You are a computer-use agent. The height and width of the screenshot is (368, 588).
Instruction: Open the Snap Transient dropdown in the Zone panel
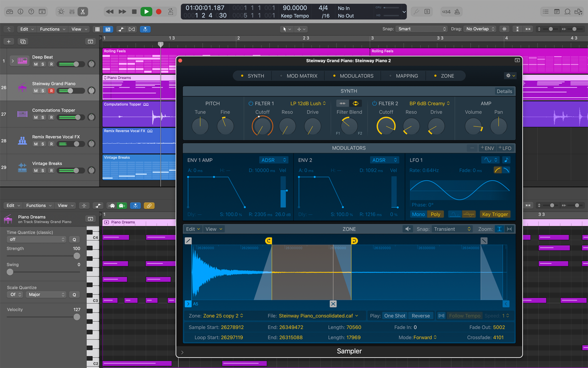452,228
